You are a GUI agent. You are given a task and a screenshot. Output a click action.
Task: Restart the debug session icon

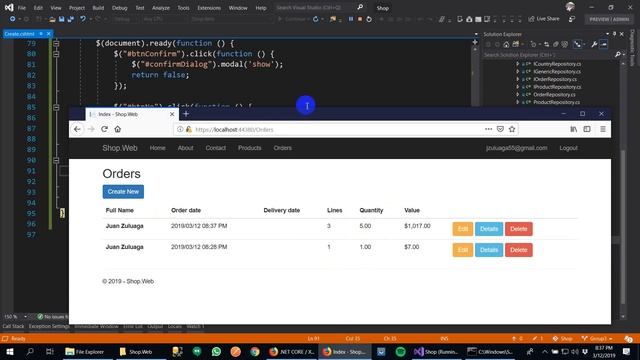coord(369,19)
